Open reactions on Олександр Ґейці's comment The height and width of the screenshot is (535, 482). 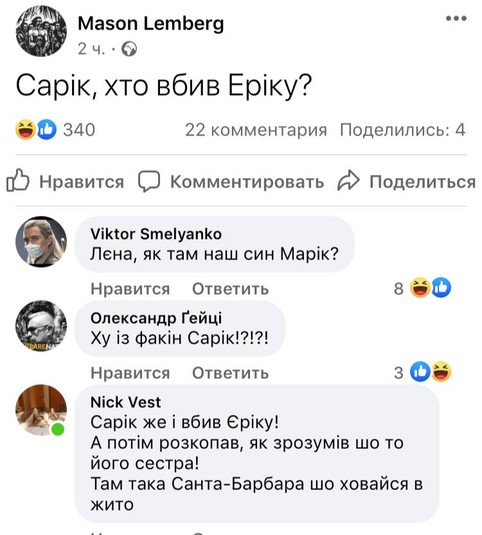pos(430,372)
